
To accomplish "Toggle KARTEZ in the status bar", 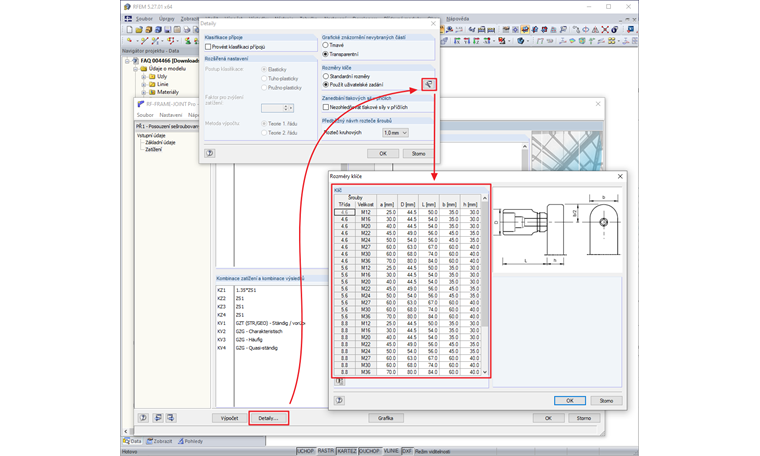I will pos(347,451).
